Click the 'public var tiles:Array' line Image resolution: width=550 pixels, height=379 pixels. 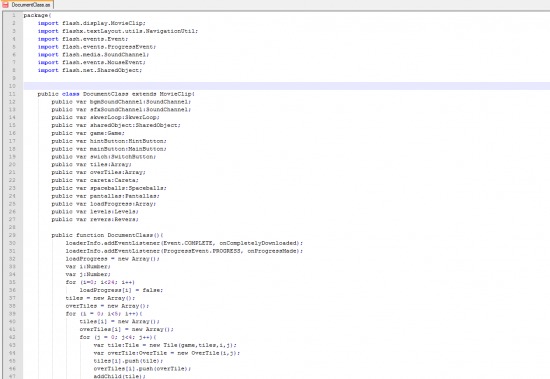[92, 164]
